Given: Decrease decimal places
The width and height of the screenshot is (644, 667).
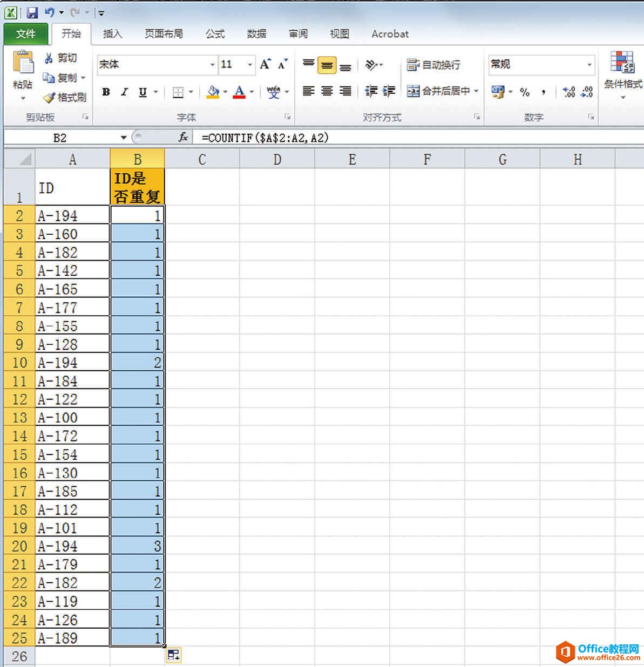Looking at the screenshot, I should click(587, 92).
